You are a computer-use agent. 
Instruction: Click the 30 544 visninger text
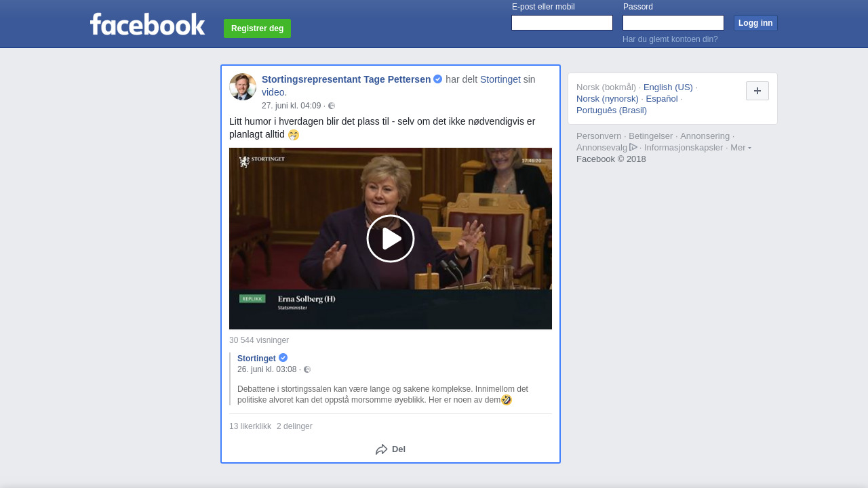(x=259, y=340)
